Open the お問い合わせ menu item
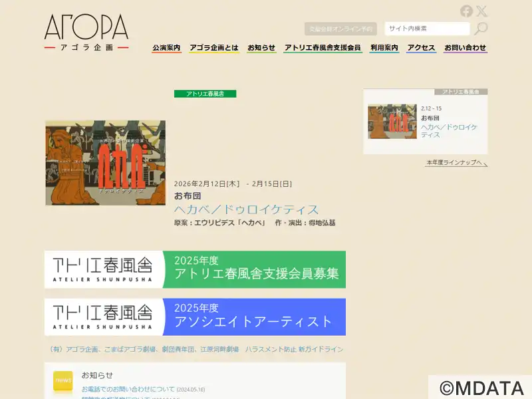Screen dimensions: 532x399 pos(465,48)
